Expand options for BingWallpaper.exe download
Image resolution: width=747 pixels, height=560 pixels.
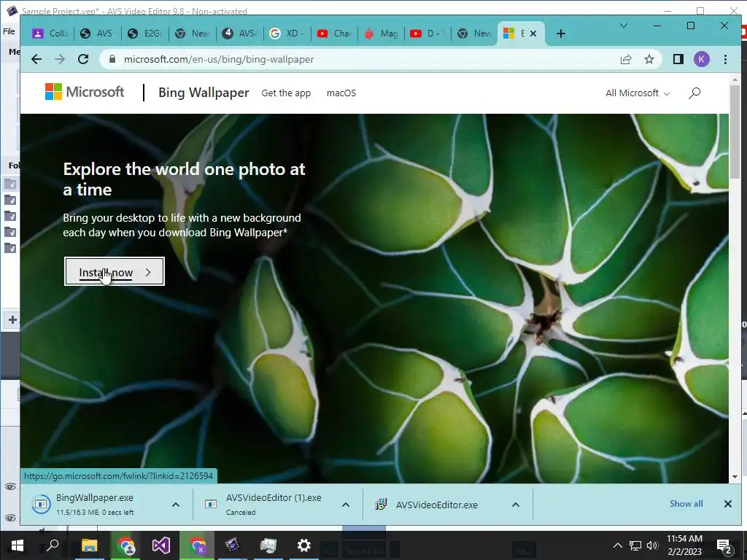176,505
